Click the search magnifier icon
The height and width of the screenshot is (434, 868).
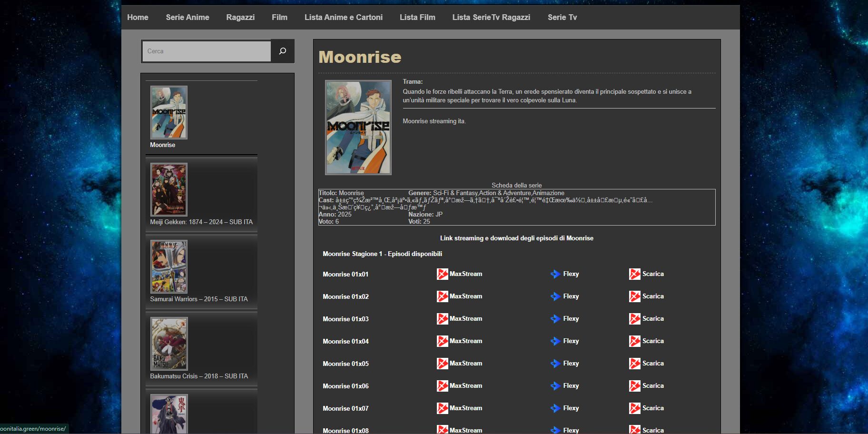(x=283, y=51)
